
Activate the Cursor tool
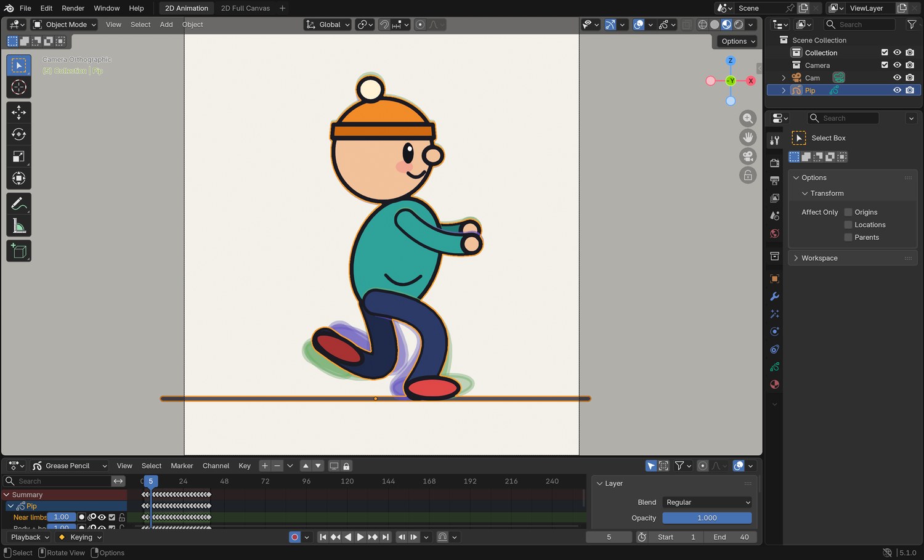click(x=18, y=87)
